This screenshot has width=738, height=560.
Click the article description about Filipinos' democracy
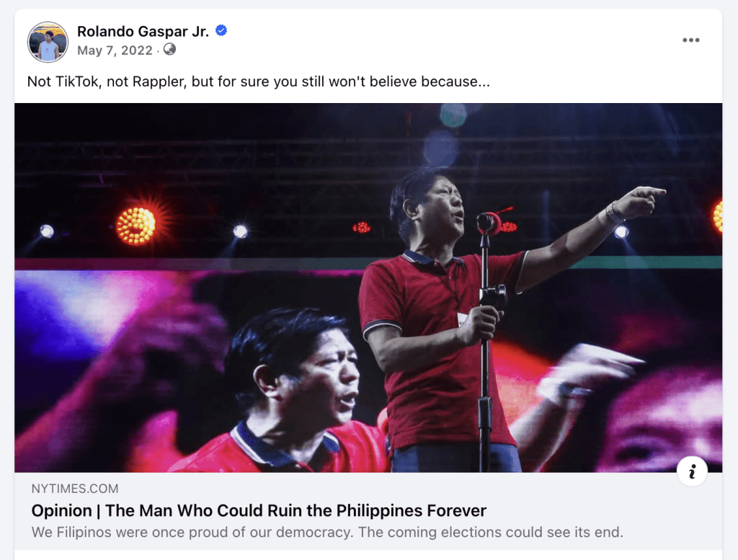pos(327,532)
